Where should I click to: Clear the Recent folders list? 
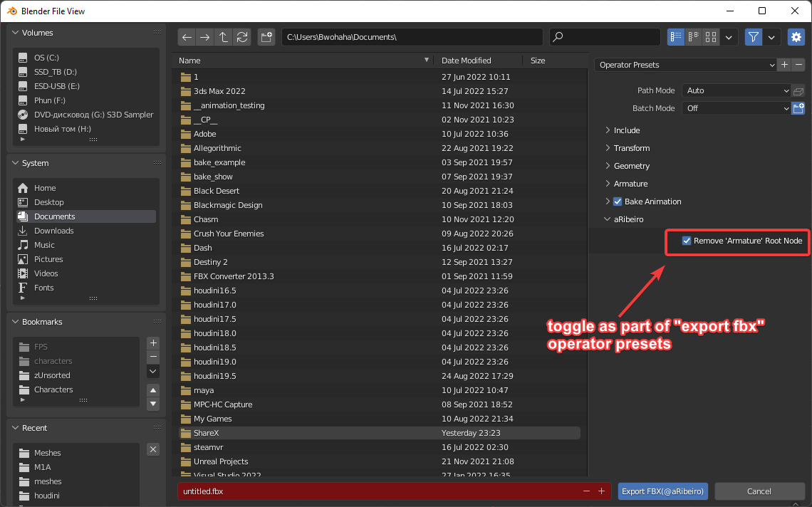coord(153,449)
